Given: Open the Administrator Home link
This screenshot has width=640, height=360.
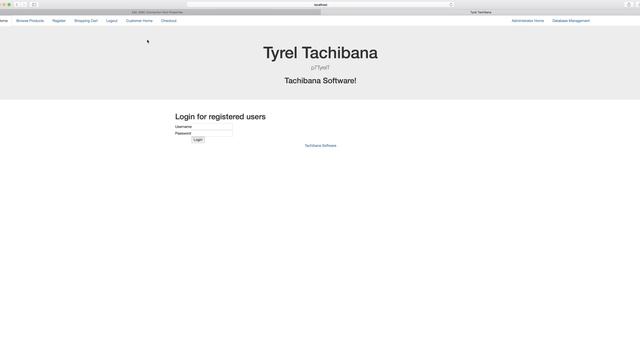Looking at the screenshot, I should coord(527,21).
